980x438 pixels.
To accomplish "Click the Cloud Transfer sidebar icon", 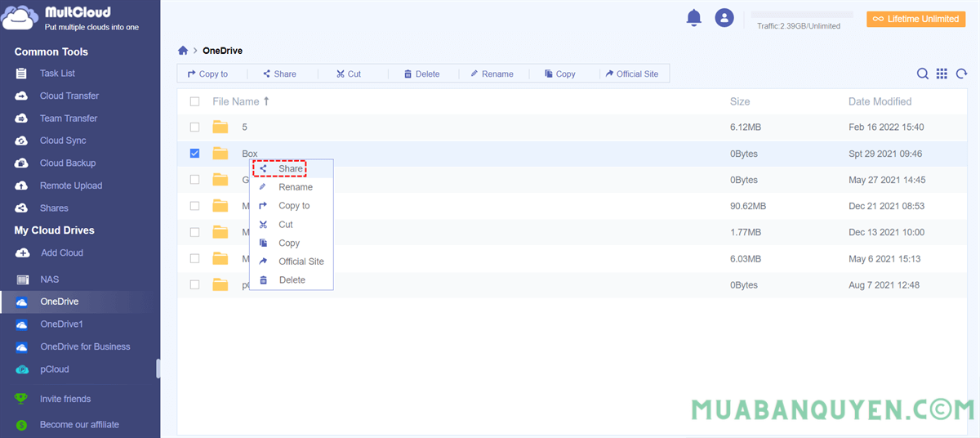I will click(x=22, y=96).
